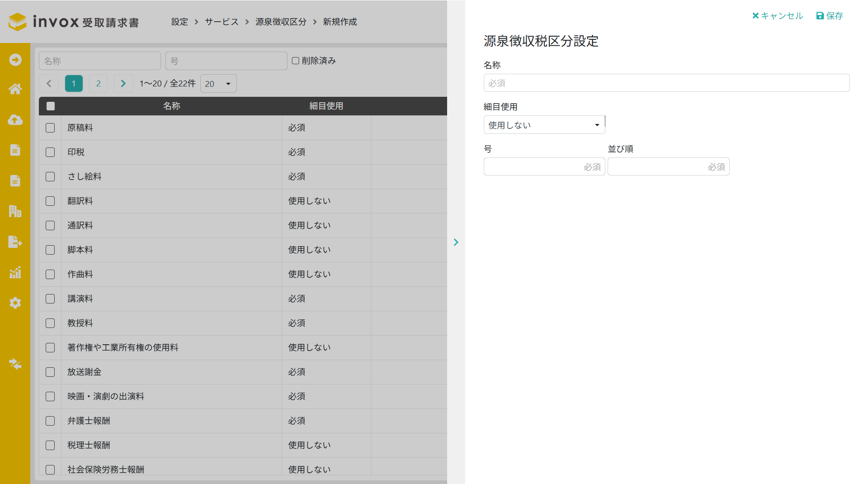Click 源泉徴収区分 in the breadcrumb
The height and width of the screenshot is (484, 868).
(x=281, y=22)
